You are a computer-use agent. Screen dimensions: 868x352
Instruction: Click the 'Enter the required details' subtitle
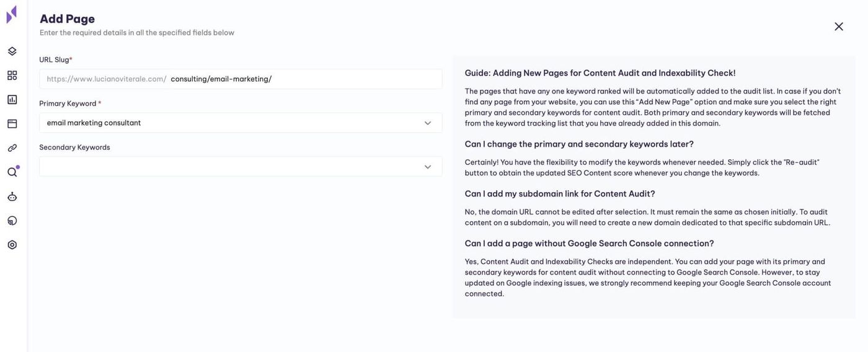click(x=137, y=33)
